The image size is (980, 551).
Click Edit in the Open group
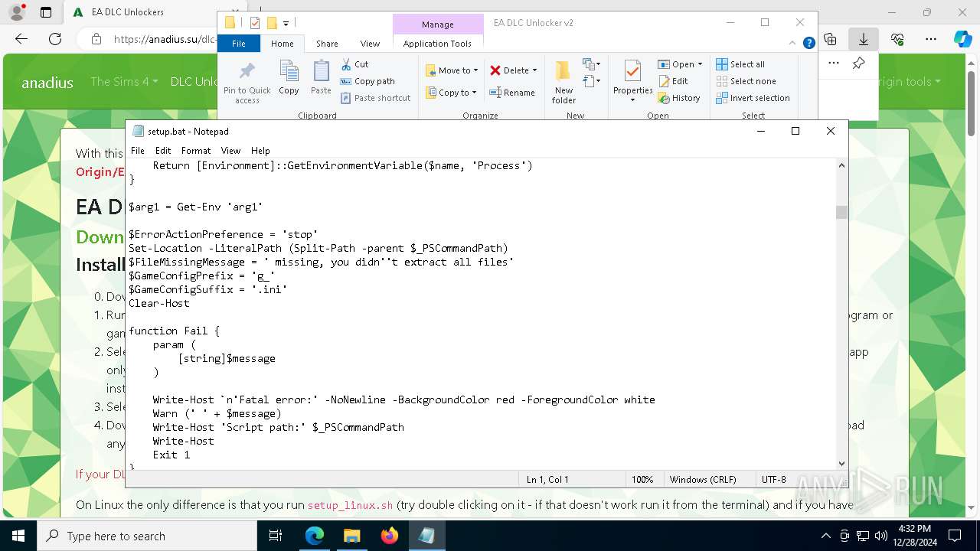[673, 81]
